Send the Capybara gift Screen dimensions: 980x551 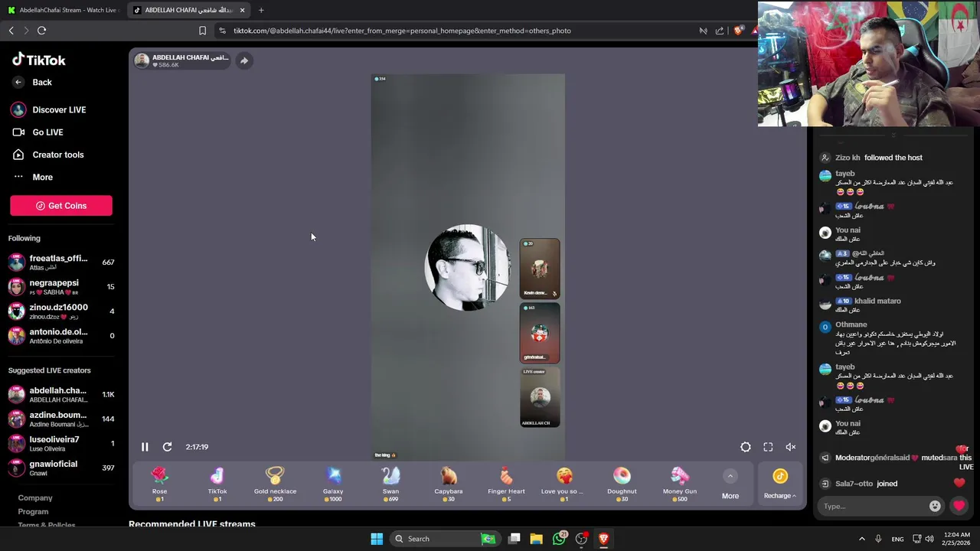(449, 484)
